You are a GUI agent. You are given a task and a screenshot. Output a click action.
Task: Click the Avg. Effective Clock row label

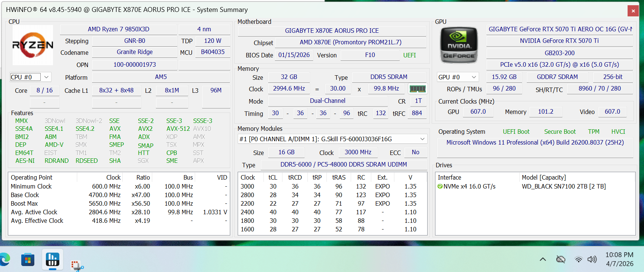click(37, 221)
